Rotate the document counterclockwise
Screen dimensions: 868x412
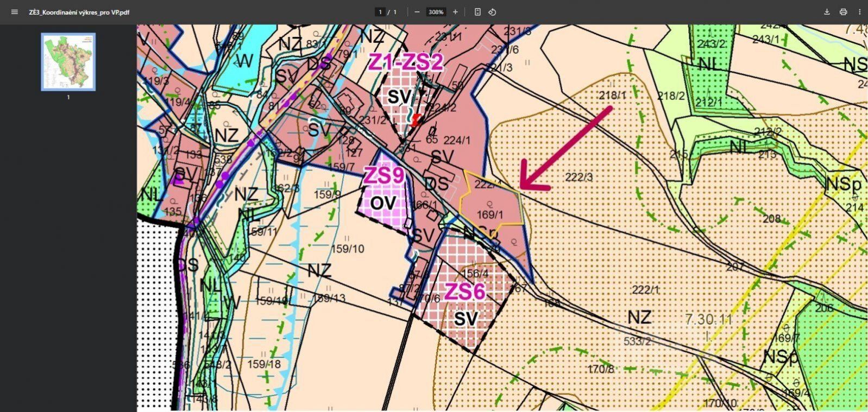[x=492, y=12]
